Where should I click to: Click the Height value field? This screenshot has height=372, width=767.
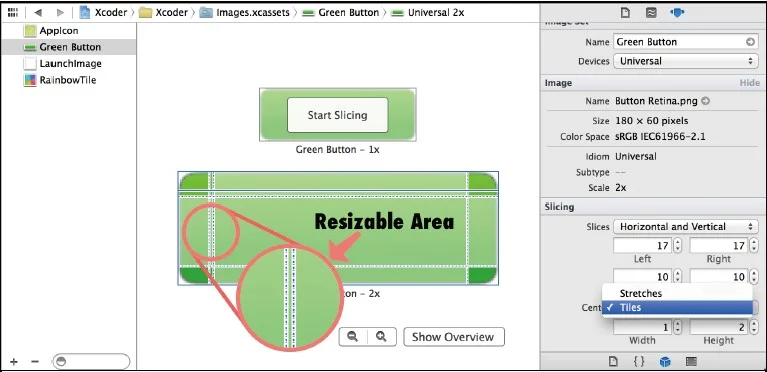[718, 327]
